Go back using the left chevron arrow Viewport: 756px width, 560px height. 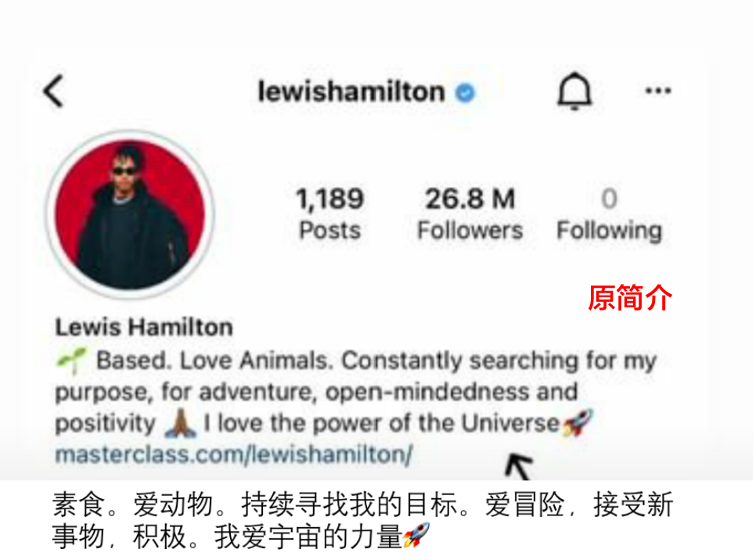[x=53, y=91]
